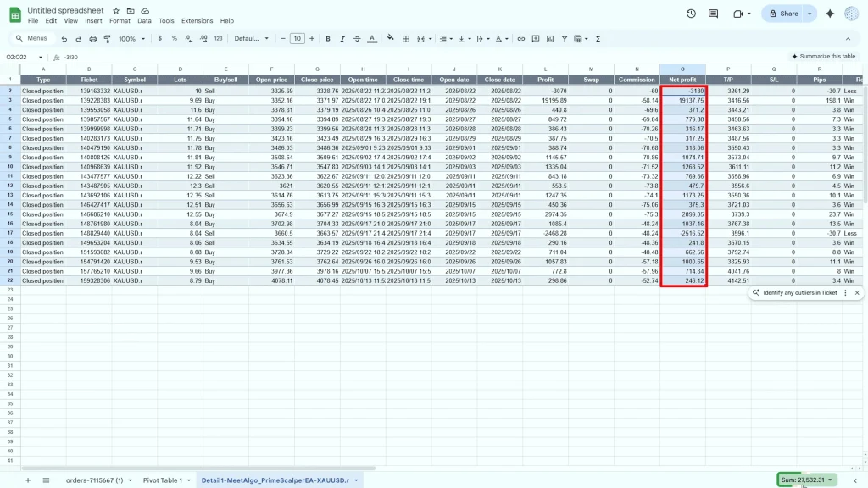The width and height of the screenshot is (868, 488).
Task: Open the Borders tool
Action: point(406,39)
